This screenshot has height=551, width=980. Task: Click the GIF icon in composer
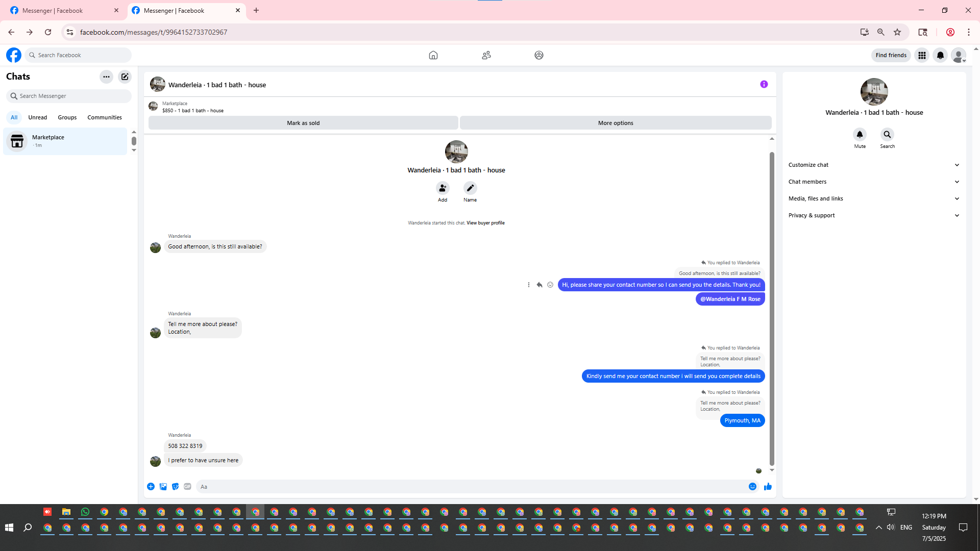pyautogui.click(x=187, y=487)
